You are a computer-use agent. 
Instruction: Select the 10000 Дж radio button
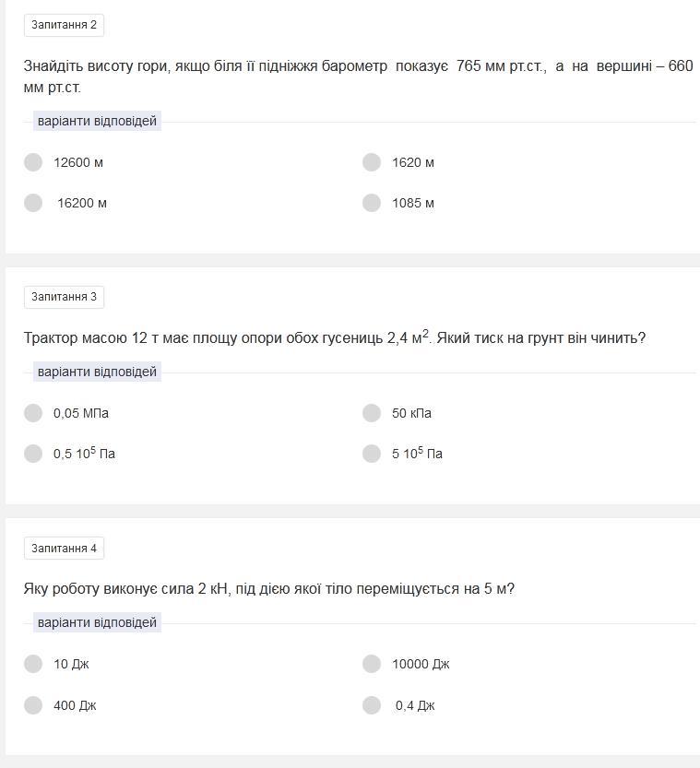(372, 664)
